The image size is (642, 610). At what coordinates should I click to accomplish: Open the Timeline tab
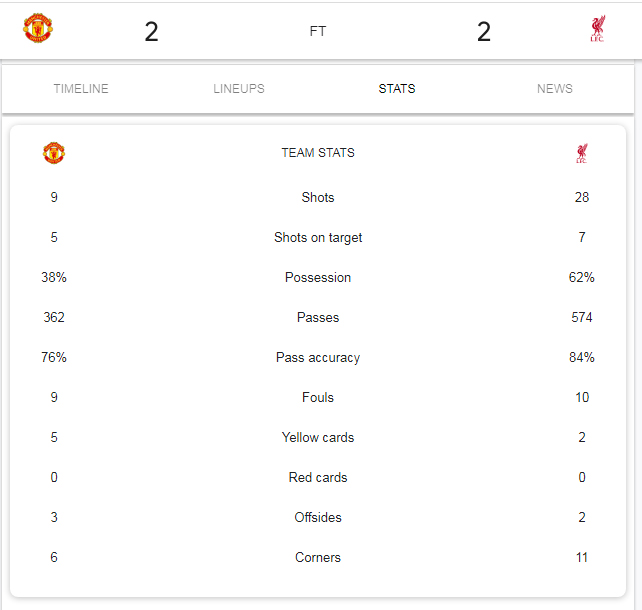[x=81, y=88]
